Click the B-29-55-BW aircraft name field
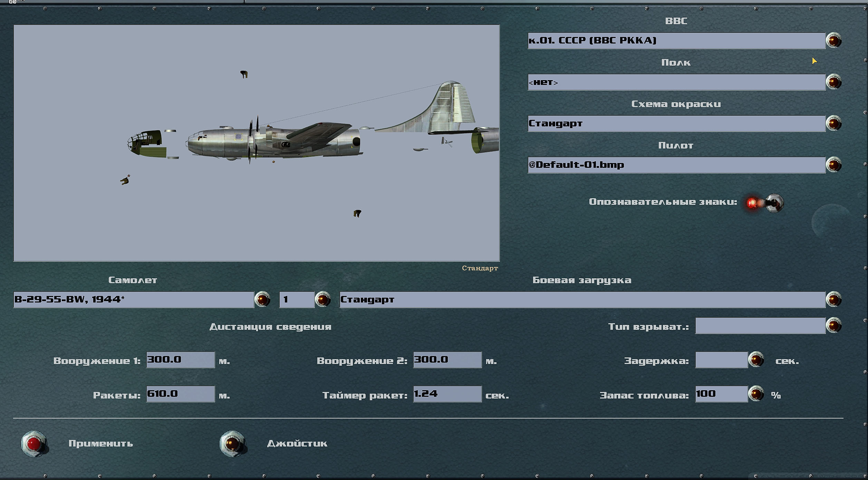 134,299
